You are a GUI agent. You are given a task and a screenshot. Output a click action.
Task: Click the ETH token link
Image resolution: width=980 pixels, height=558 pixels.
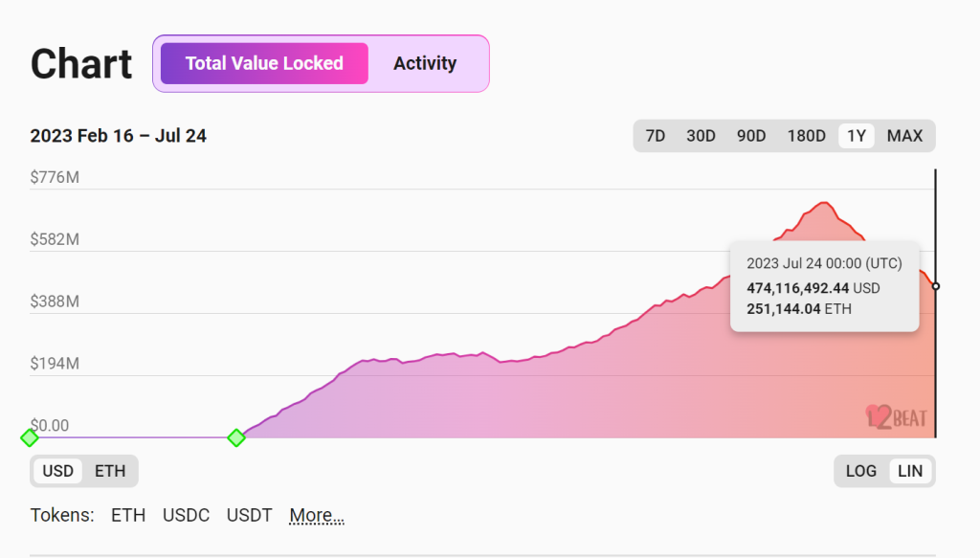pos(128,516)
